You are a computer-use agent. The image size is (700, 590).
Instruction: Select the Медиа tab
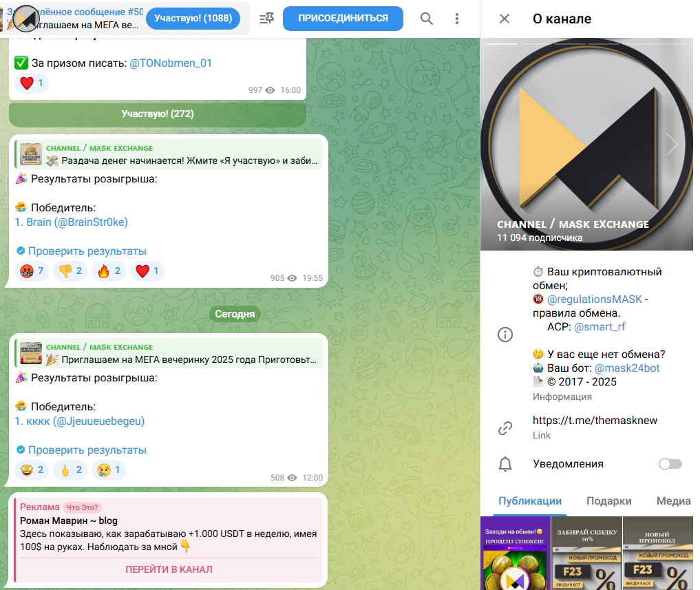point(673,501)
